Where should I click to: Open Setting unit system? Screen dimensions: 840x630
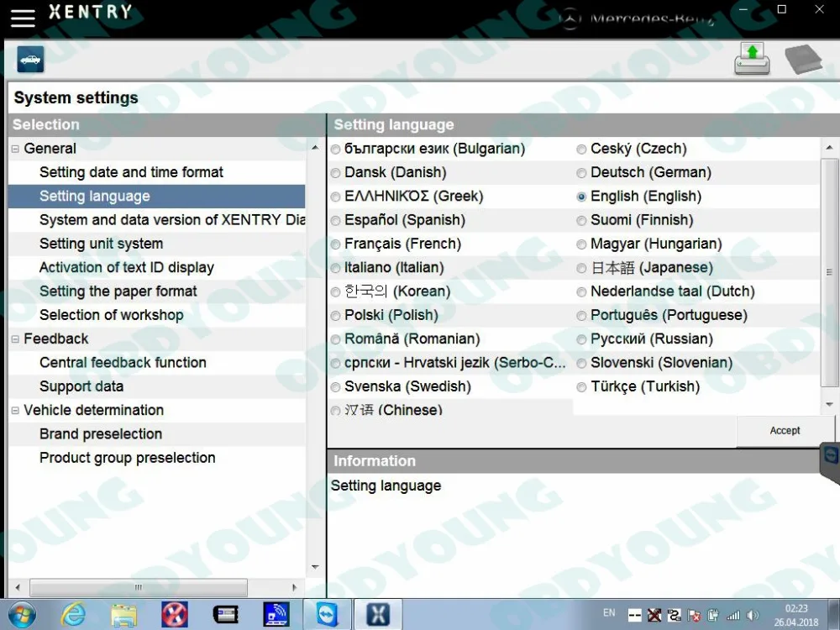coord(102,244)
